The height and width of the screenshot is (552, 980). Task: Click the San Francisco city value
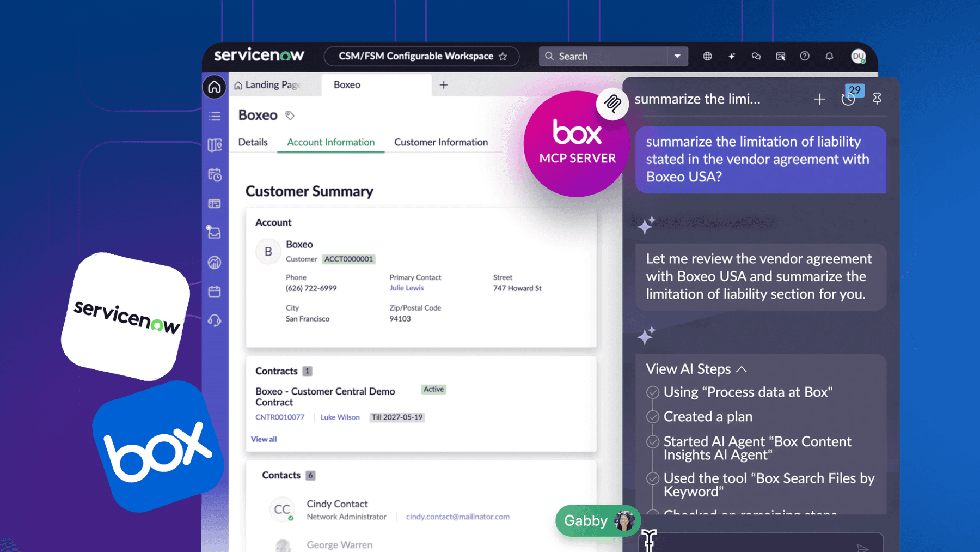[308, 319]
